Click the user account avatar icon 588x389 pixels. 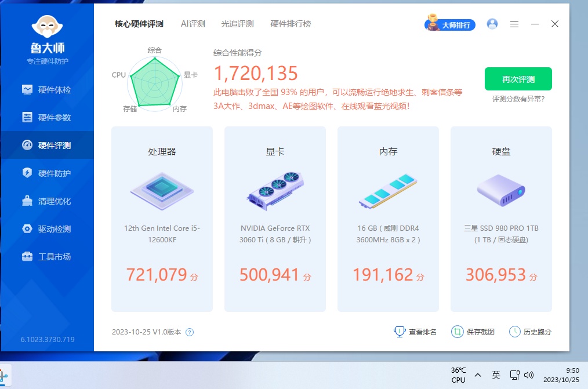[x=492, y=24]
